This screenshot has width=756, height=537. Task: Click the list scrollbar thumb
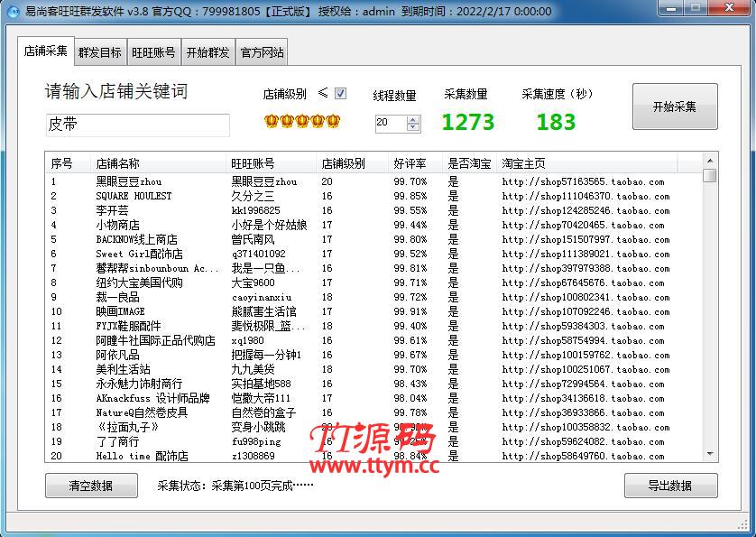pyautogui.click(x=709, y=176)
